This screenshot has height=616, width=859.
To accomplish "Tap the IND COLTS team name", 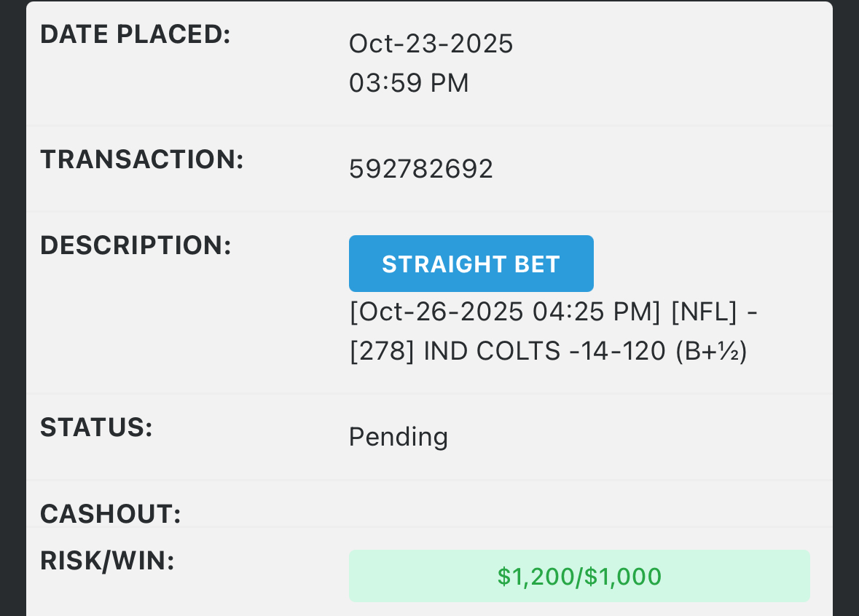I will pyautogui.click(x=493, y=352).
